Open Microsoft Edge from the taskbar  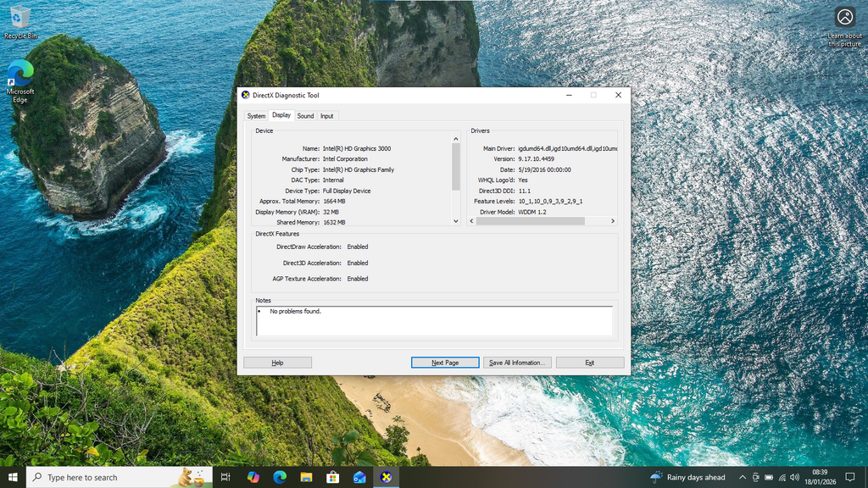click(x=279, y=477)
